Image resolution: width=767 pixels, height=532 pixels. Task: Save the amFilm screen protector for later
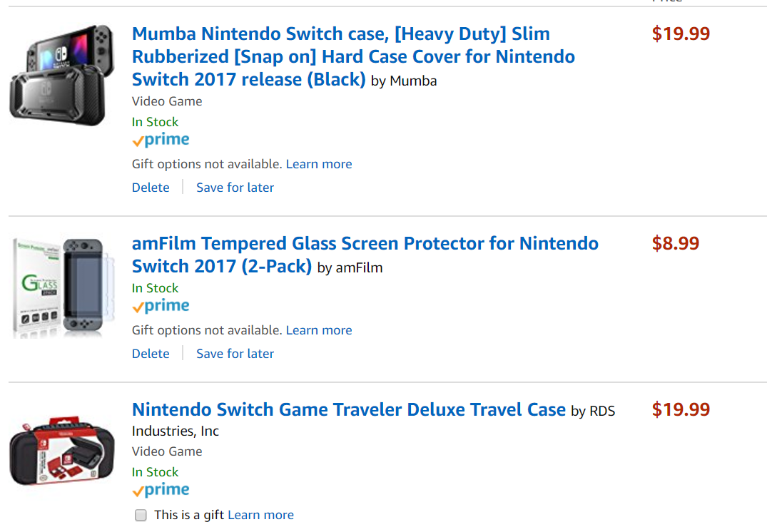pyautogui.click(x=235, y=354)
